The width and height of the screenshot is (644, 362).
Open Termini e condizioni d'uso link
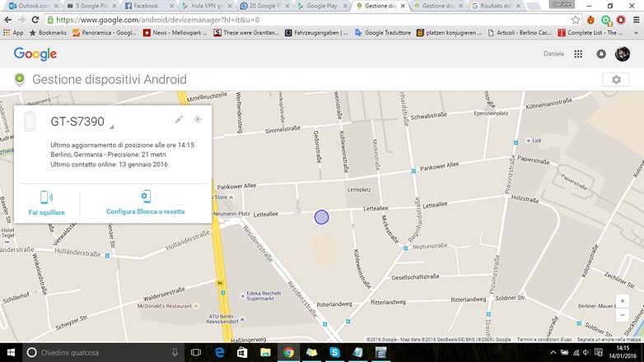[x=544, y=340]
